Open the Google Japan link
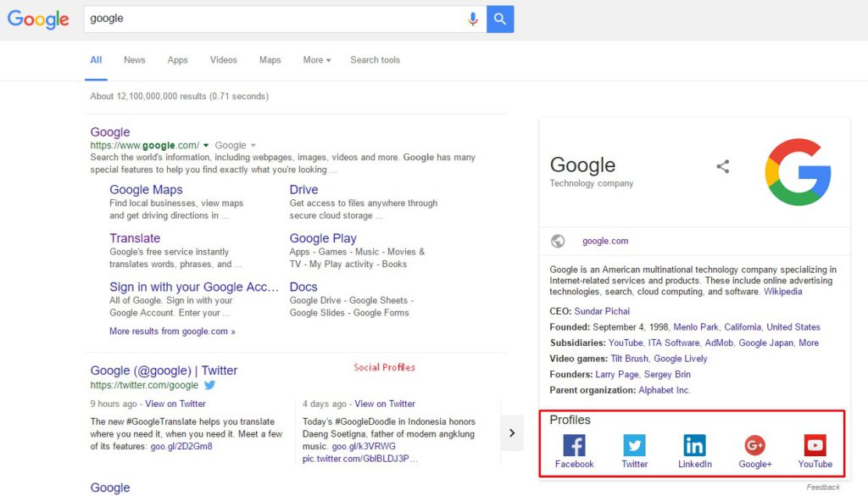This screenshot has width=868, height=496. click(765, 343)
